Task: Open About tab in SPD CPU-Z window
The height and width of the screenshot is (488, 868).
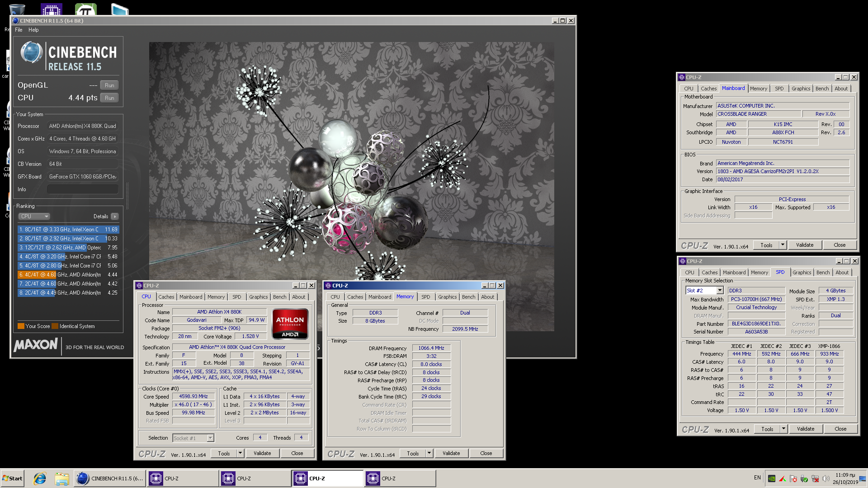Action: click(842, 272)
